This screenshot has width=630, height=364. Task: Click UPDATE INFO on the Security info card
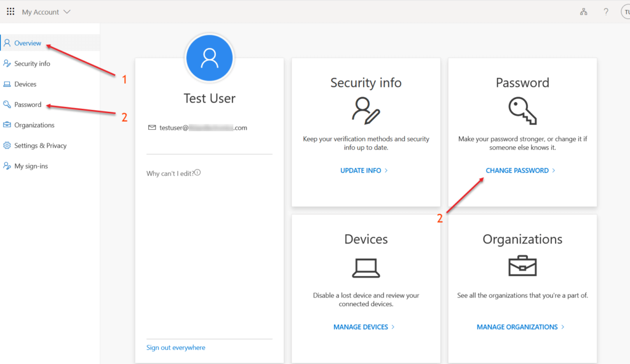(x=361, y=170)
